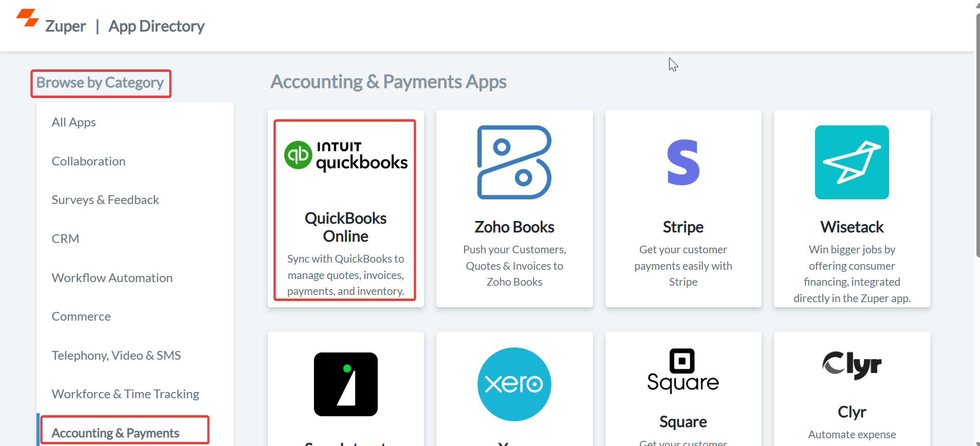Click the Zuper brand name
980x446 pixels.
[65, 26]
